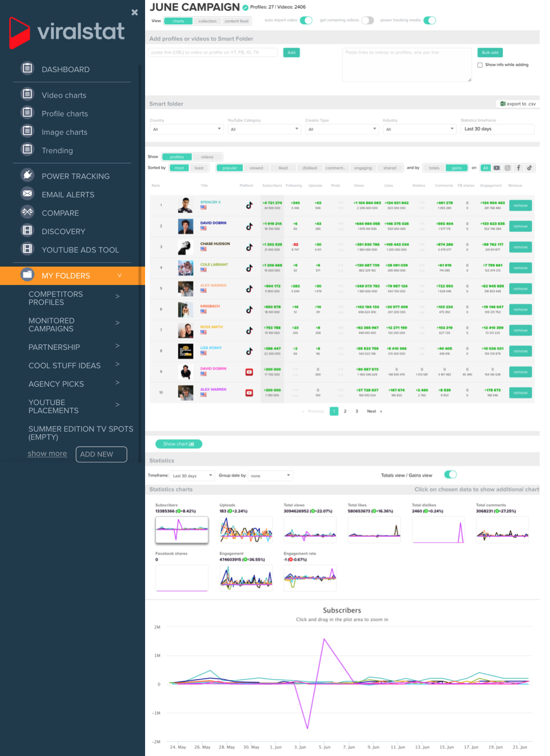Collapse the My Folders section chevron
The image size is (550, 756).
(x=120, y=275)
